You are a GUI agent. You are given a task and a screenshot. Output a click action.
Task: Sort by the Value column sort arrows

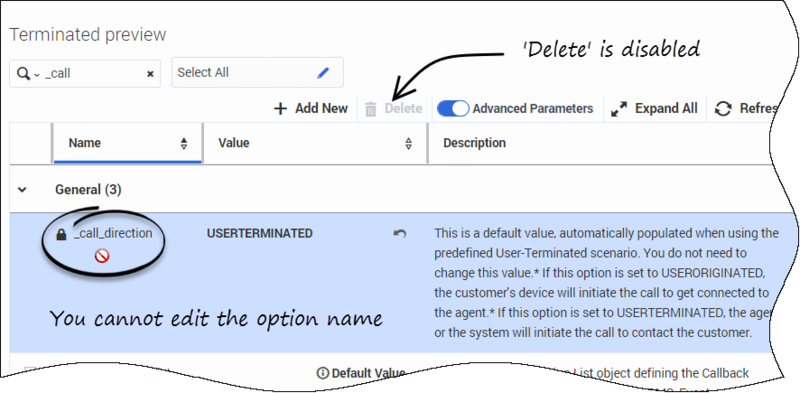408,143
